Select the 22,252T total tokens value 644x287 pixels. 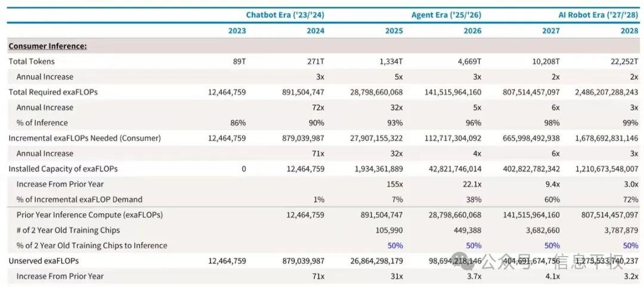click(x=624, y=61)
